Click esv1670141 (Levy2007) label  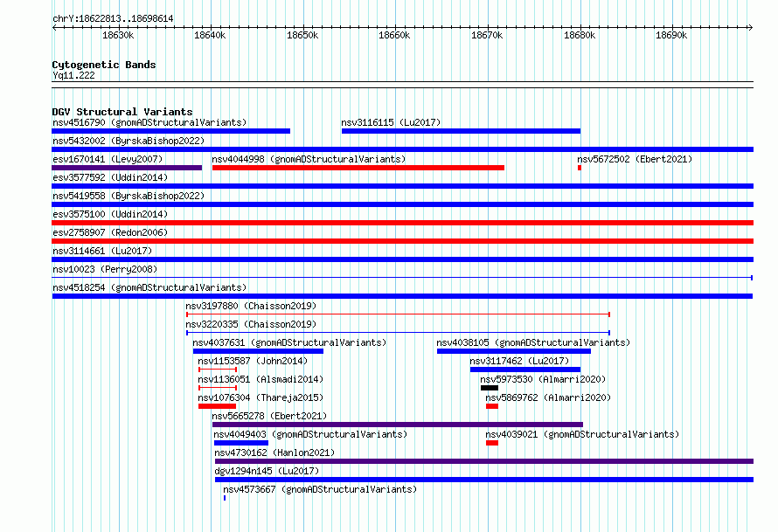pyautogui.click(x=108, y=159)
